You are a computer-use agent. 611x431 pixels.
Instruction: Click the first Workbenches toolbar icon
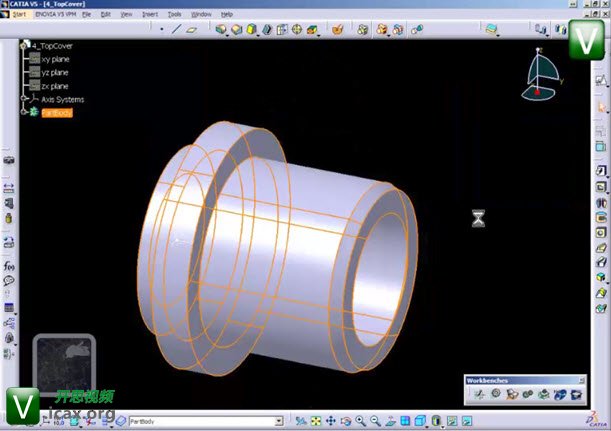478,394
